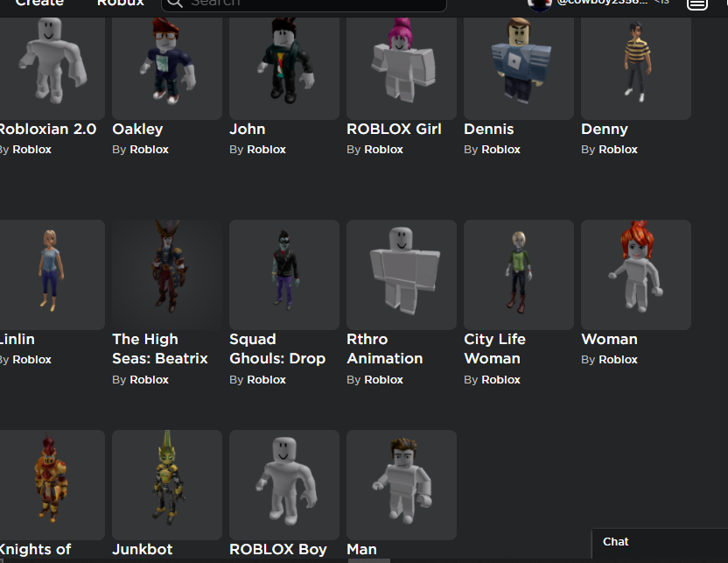Click the lined icon beside the age label
The image size is (728, 563).
pos(696,4)
